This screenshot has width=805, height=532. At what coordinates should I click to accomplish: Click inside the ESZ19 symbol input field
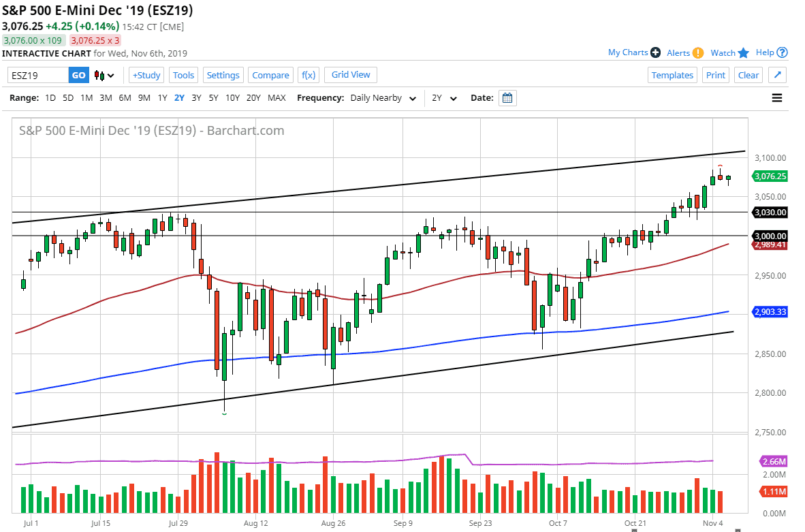[37, 74]
